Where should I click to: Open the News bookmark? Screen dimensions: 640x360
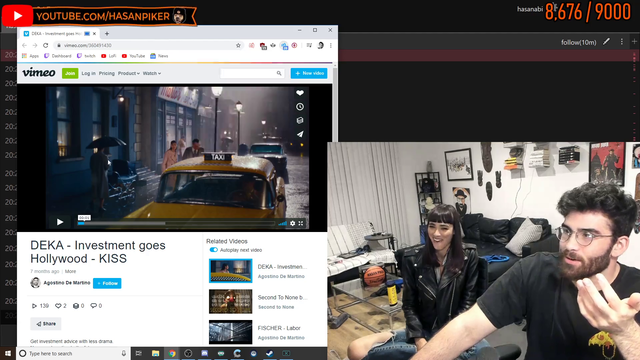[x=159, y=56]
